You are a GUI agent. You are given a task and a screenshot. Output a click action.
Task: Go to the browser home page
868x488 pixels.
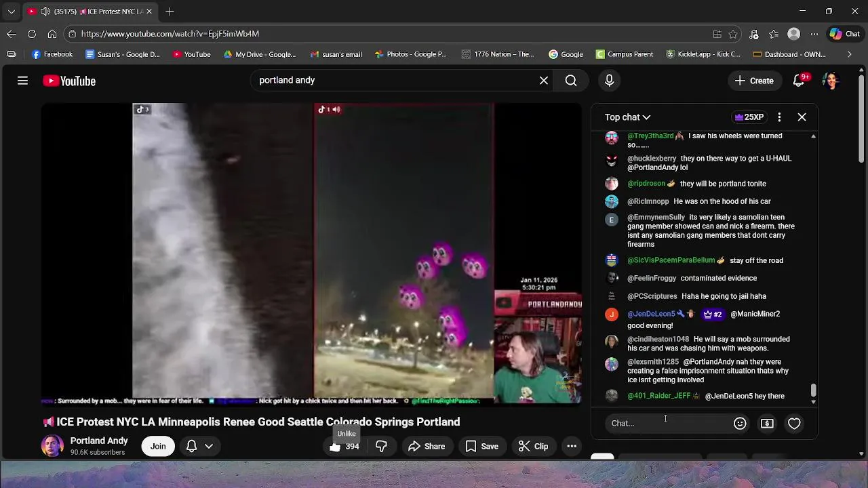point(52,34)
